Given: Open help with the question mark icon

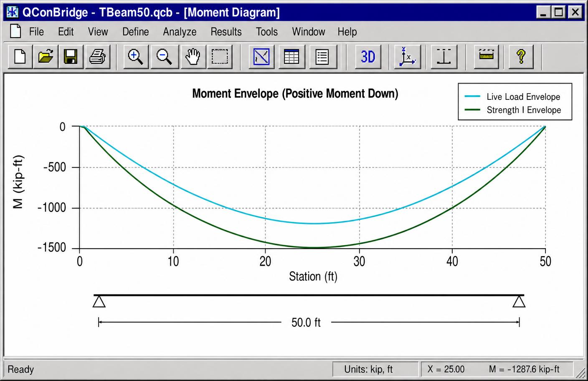Looking at the screenshot, I should [521, 56].
